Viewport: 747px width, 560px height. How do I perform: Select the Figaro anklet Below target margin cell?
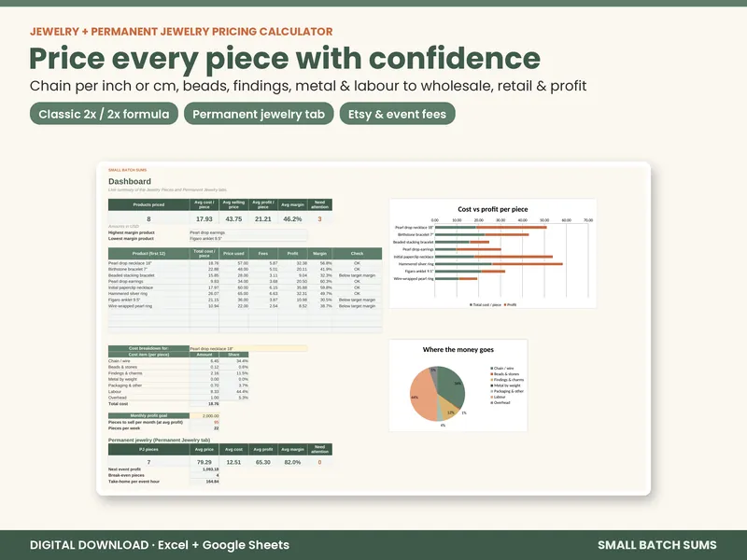(x=357, y=300)
